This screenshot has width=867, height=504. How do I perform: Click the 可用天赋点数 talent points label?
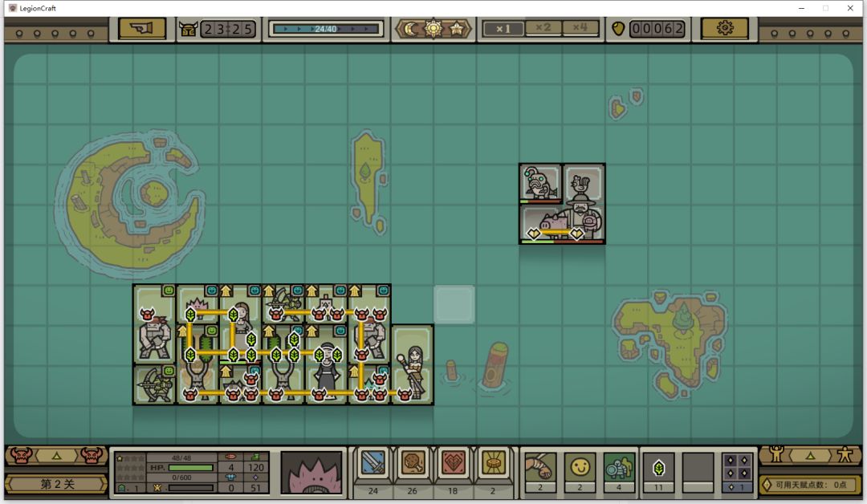coord(811,485)
